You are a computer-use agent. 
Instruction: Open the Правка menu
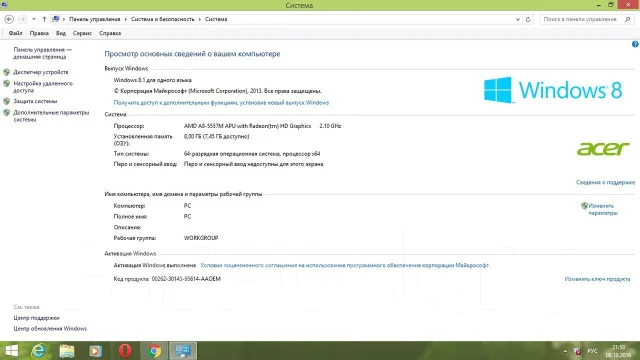[x=39, y=33]
